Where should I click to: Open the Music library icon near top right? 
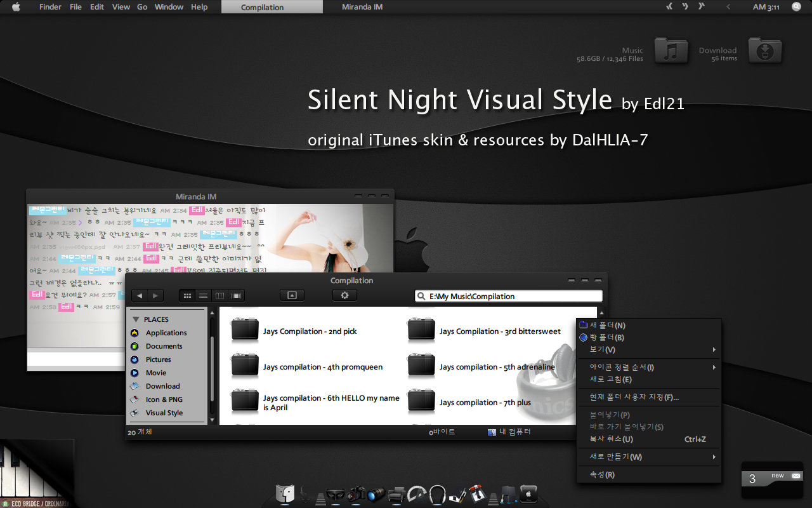click(671, 51)
